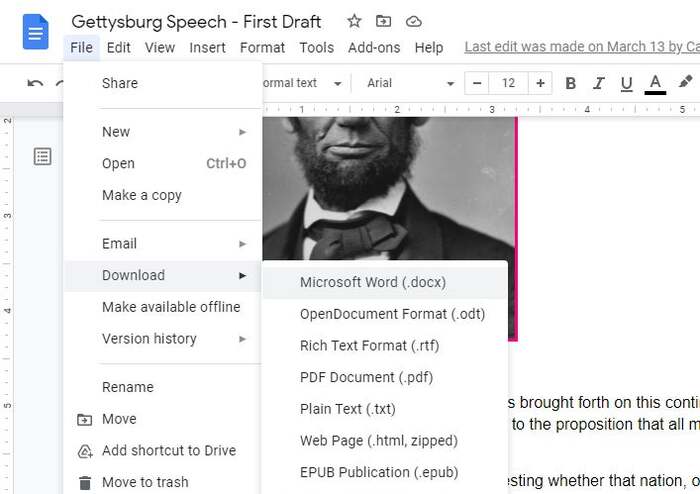Check the cloud document status icon
Viewport: 700px width, 494px height.
coord(413,21)
